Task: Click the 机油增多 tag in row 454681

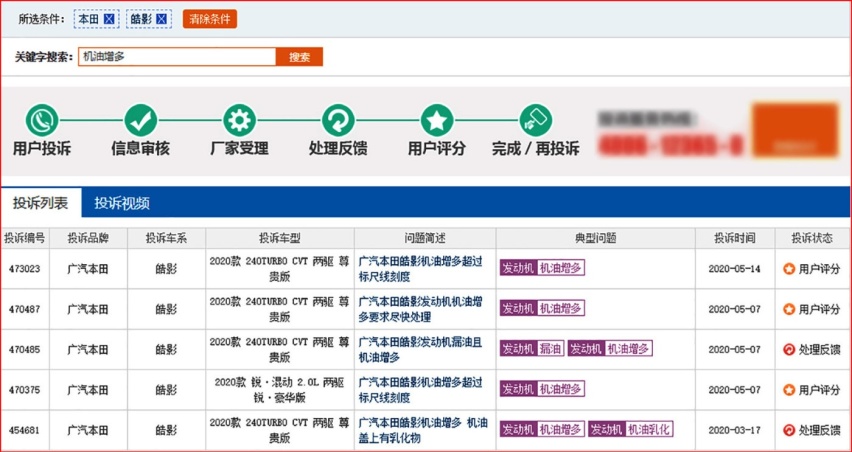Action: click(x=542, y=430)
